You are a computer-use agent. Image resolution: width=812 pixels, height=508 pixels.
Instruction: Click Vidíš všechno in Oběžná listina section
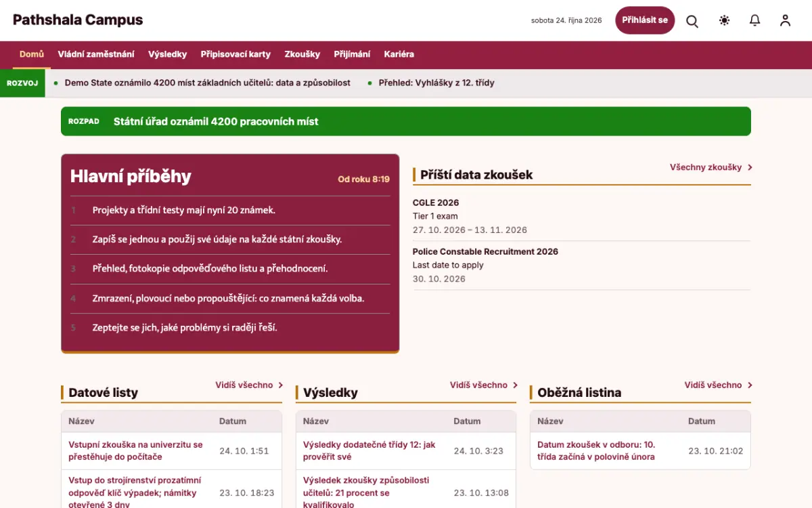[x=718, y=385]
